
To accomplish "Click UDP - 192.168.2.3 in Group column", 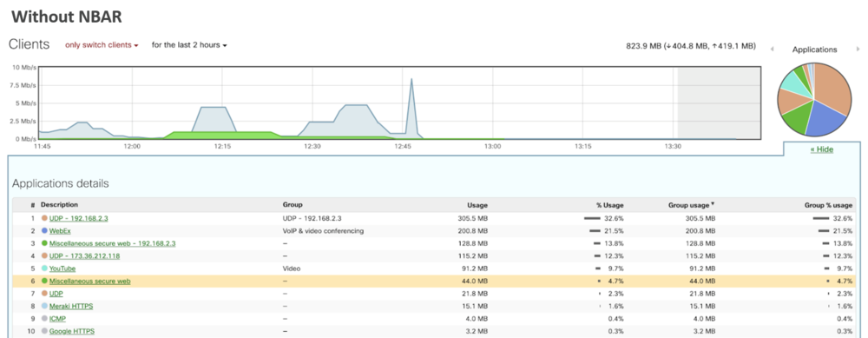I will click(312, 218).
